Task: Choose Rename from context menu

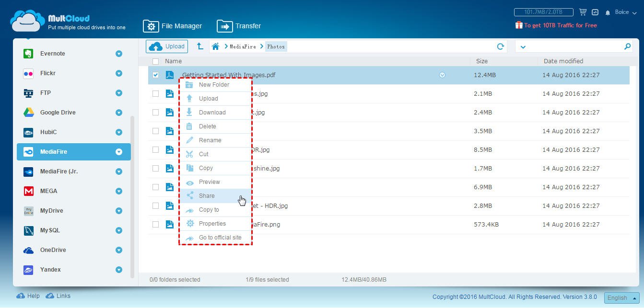Action: tap(215, 140)
